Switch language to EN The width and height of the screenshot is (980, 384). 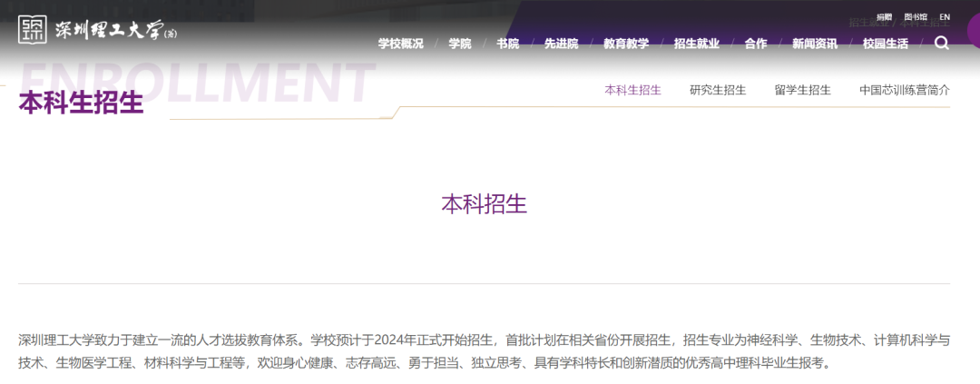[x=945, y=17]
